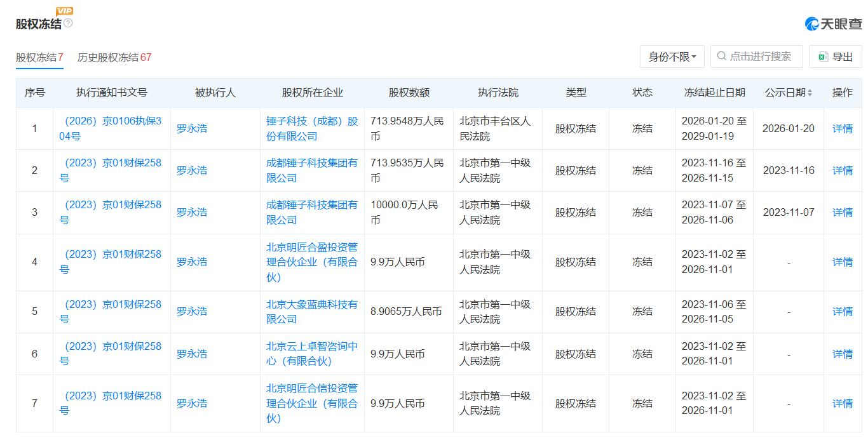
Task: Click the VIP badge icon
Action: (x=64, y=11)
